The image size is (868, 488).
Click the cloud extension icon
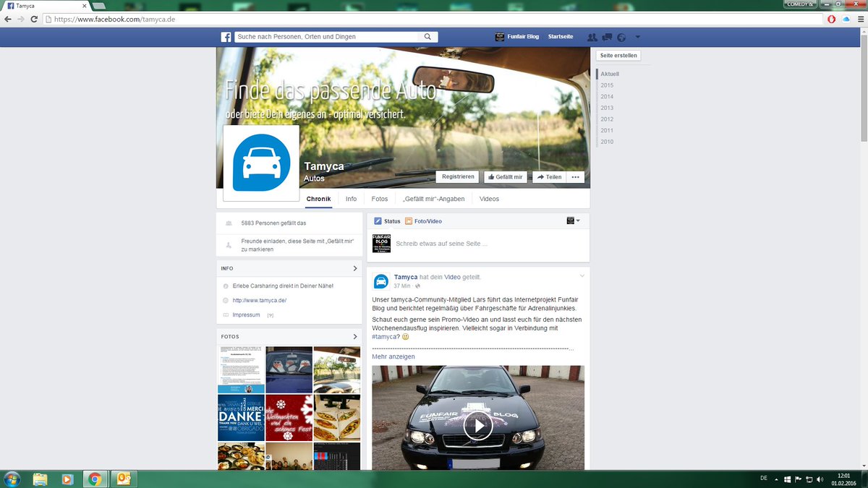[846, 20]
